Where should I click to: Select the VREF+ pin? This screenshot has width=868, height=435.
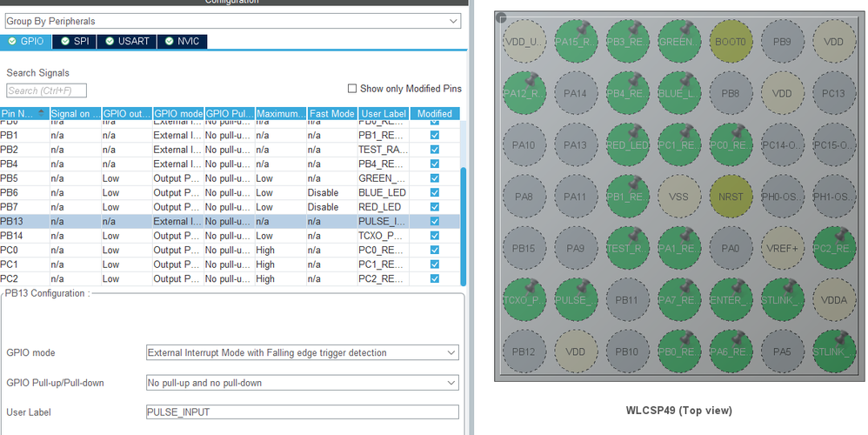point(782,249)
